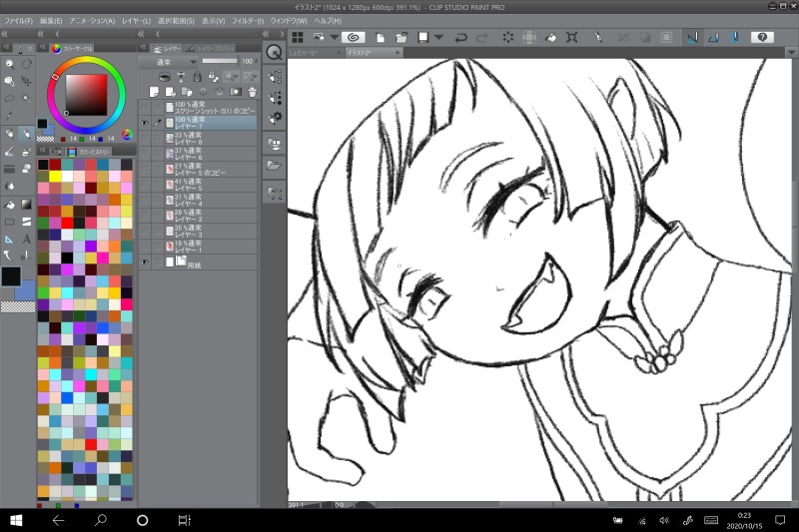Image resolution: width=799 pixels, height=532 pixels.
Task: Open Windows Start menu
Action: [x=16, y=520]
